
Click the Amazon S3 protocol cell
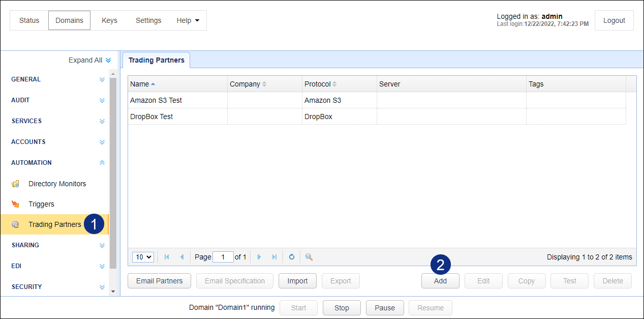point(339,100)
